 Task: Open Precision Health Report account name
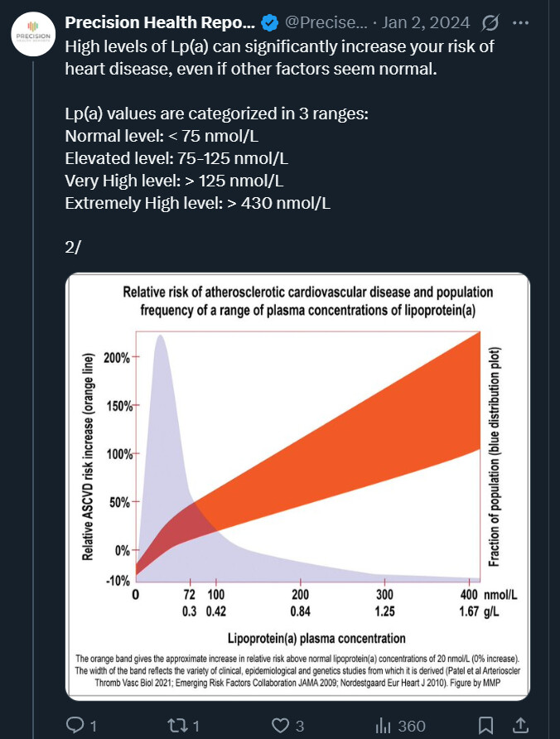click(160, 22)
